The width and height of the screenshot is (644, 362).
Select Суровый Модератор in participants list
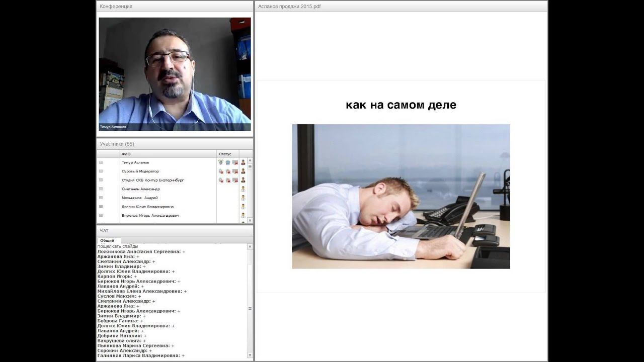click(140, 171)
